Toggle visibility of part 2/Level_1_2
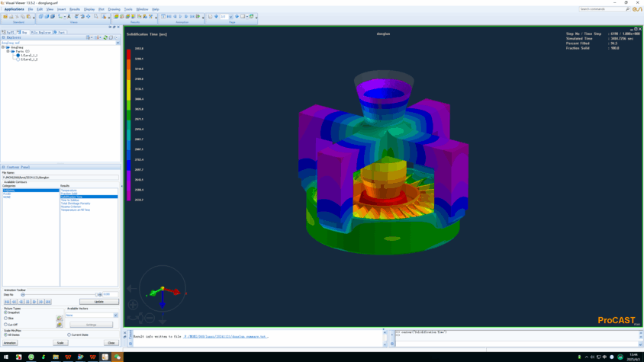 point(18,59)
